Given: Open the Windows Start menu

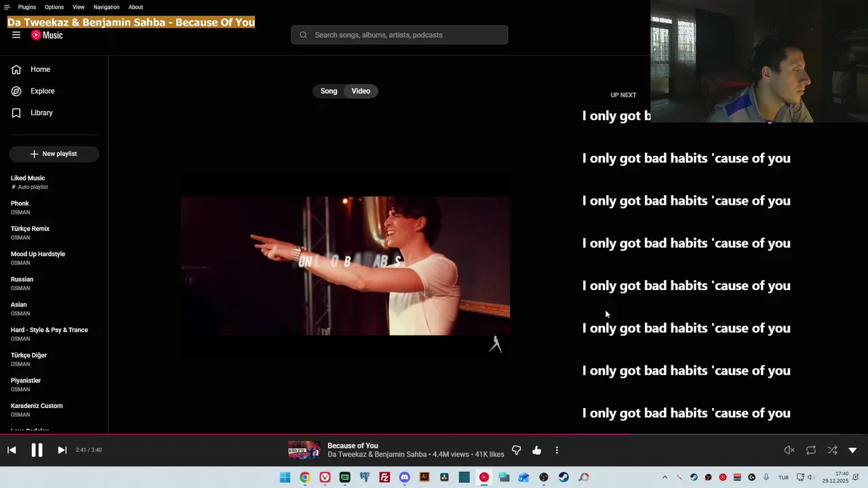Looking at the screenshot, I should tap(285, 477).
